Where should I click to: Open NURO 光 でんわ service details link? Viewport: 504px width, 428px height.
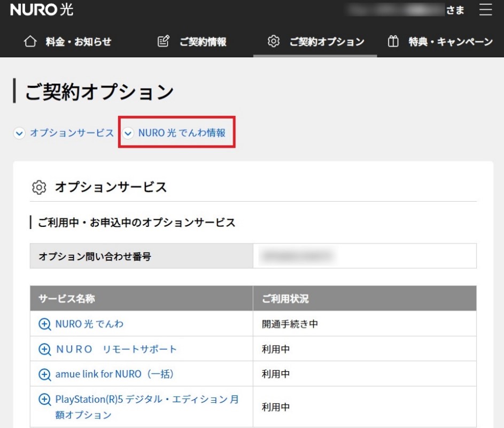point(89,324)
